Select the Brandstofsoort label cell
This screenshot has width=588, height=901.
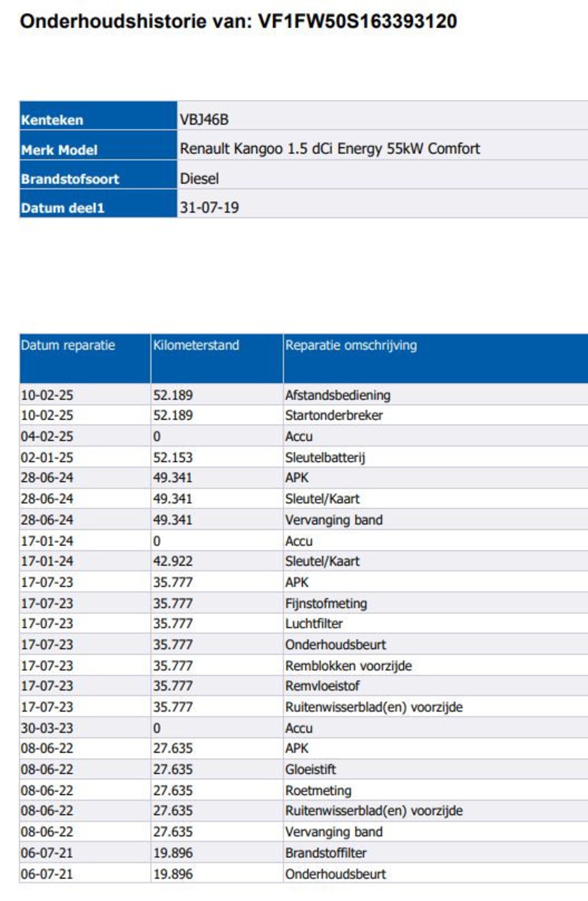point(98,179)
